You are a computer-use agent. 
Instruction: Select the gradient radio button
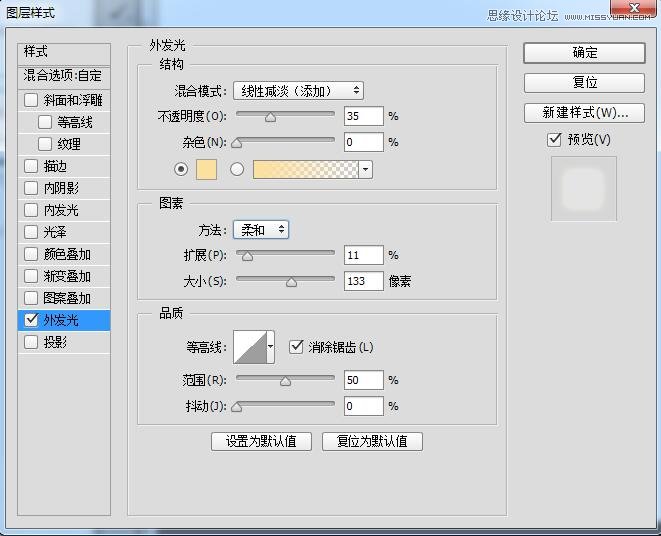click(x=237, y=170)
